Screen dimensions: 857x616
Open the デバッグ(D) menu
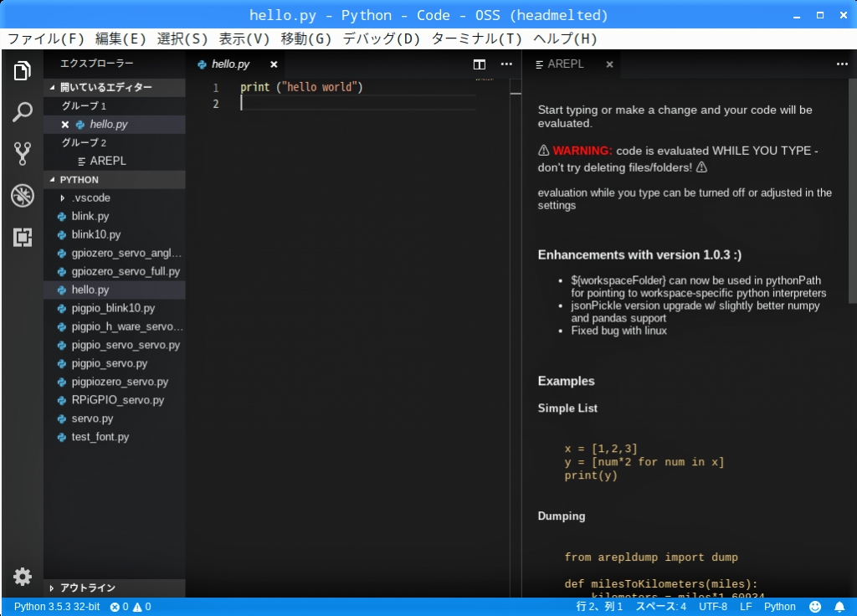(x=382, y=38)
